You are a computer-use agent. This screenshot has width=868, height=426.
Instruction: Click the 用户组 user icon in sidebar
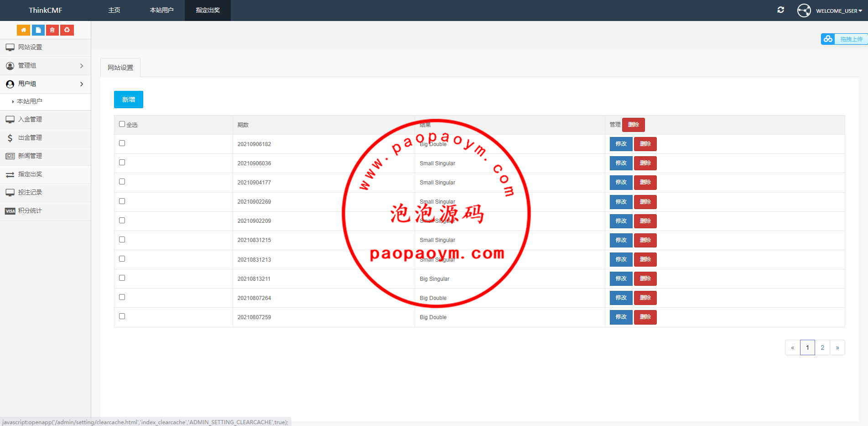tap(10, 84)
